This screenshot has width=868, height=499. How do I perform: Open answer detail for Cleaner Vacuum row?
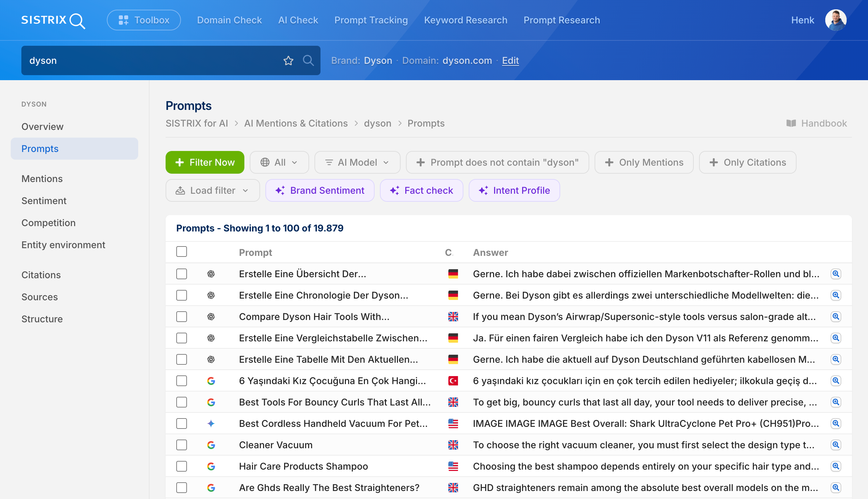[836, 445]
